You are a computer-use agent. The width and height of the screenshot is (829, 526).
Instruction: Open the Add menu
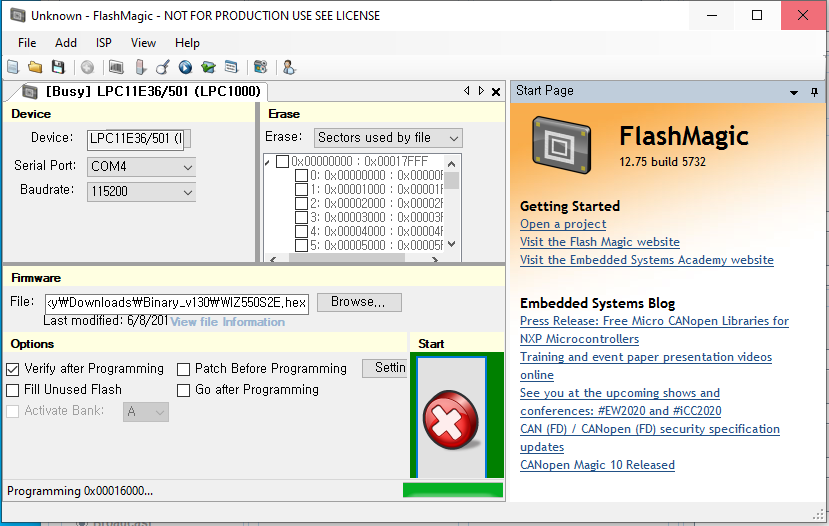click(x=66, y=43)
